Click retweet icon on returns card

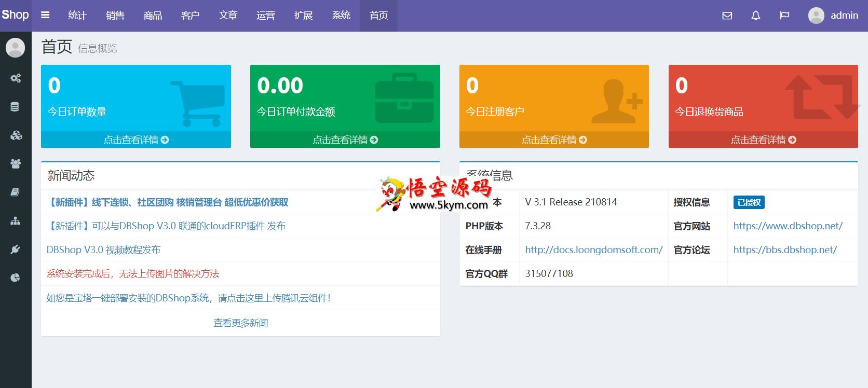click(822, 98)
